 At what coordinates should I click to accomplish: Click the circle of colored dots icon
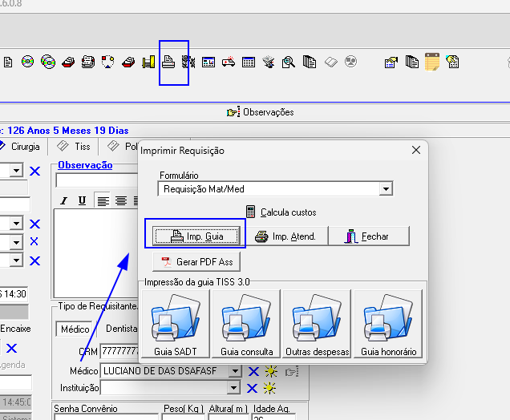[108, 62]
